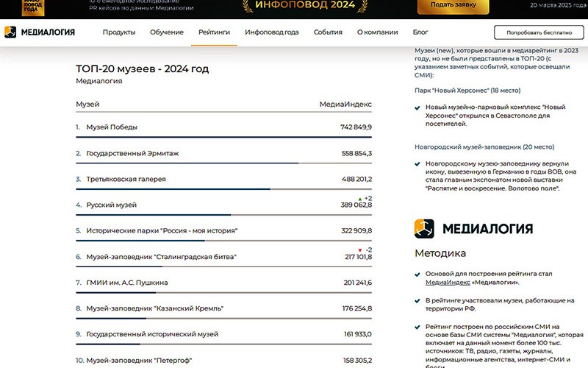Click the ТОП-20 музеев - 2024 год heading
Image resolution: width=588 pixels, height=368 pixels.
(143, 69)
